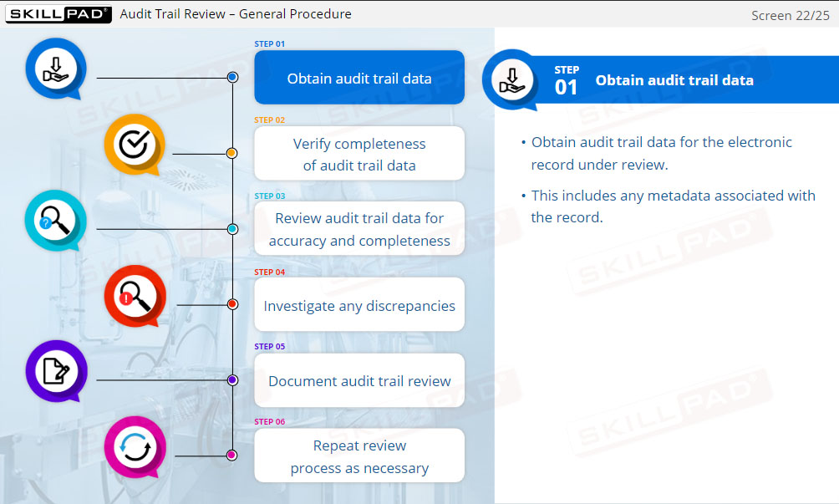Click the SkillPad logo in header
This screenshot has height=504, width=839.
(57, 13)
